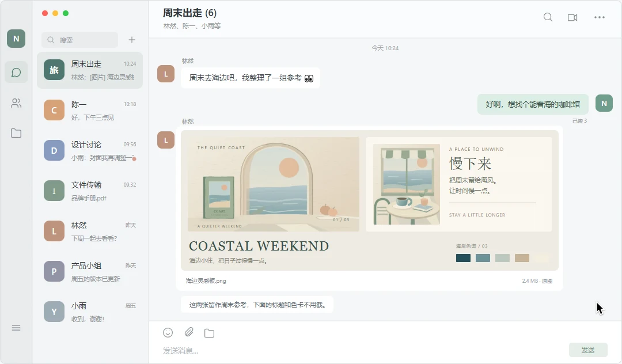Click the preview text 收到, 谢谢!

click(x=88, y=319)
